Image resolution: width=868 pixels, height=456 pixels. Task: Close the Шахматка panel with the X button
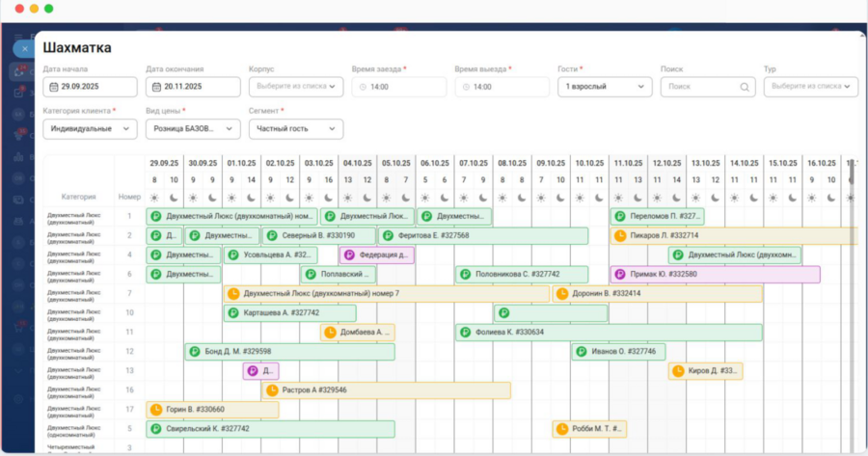point(25,49)
